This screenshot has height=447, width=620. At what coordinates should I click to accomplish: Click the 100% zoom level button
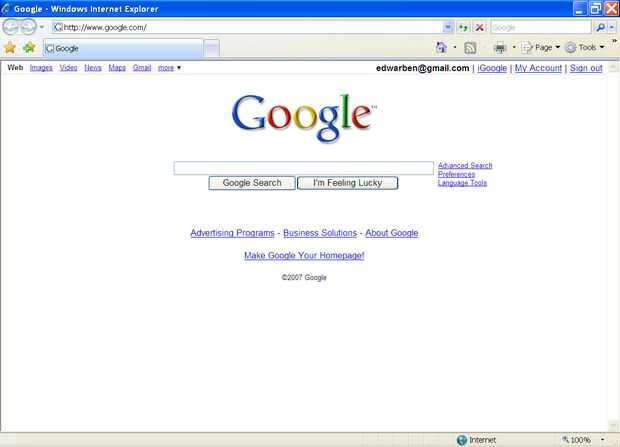(577, 440)
